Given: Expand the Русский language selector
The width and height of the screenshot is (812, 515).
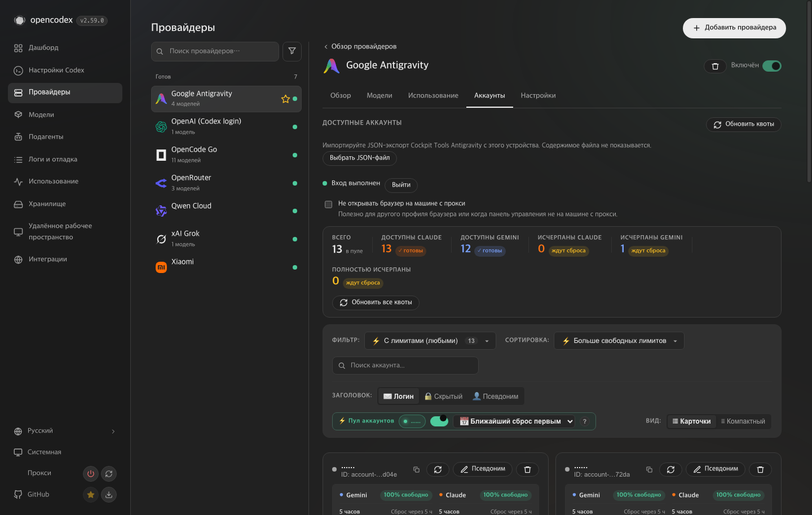Looking at the screenshot, I should click(x=65, y=431).
